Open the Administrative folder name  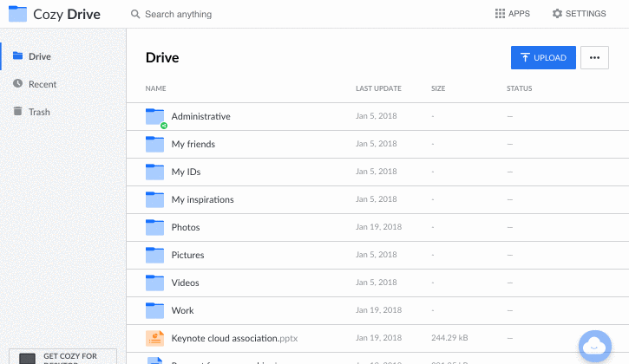pos(201,116)
